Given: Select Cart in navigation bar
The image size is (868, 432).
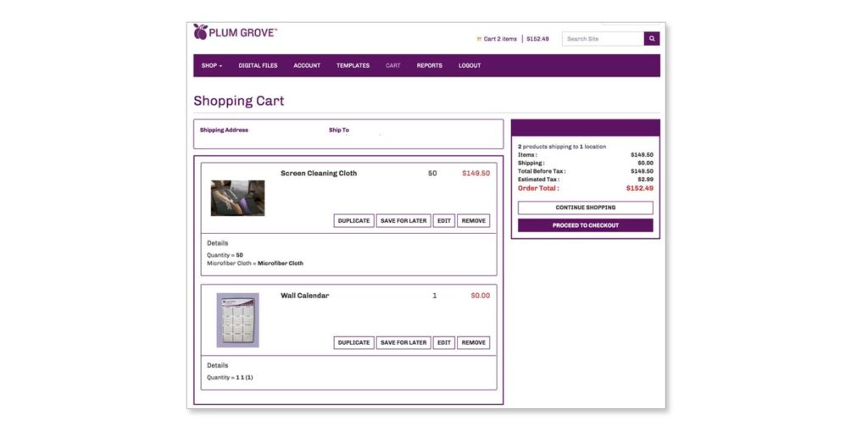Looking at the screenshot, I should 393,66.
